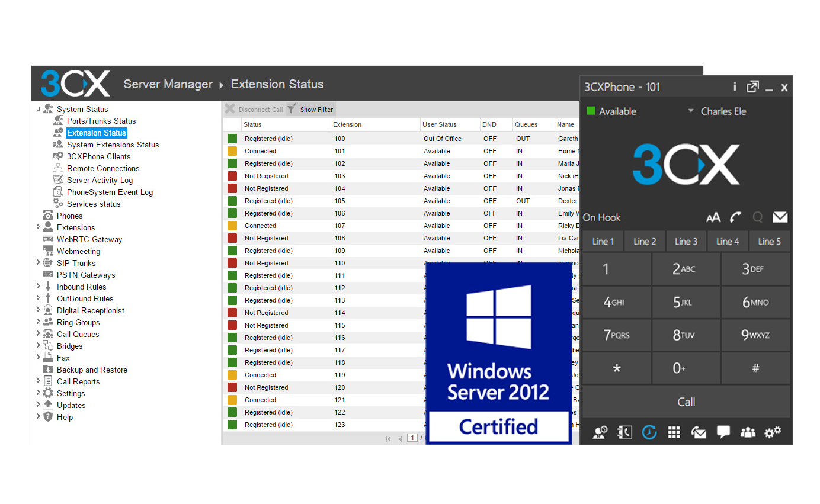Viewport: 820px width, 504px height.
Task: Click the AA font size icon
Action: coord(713,217)
